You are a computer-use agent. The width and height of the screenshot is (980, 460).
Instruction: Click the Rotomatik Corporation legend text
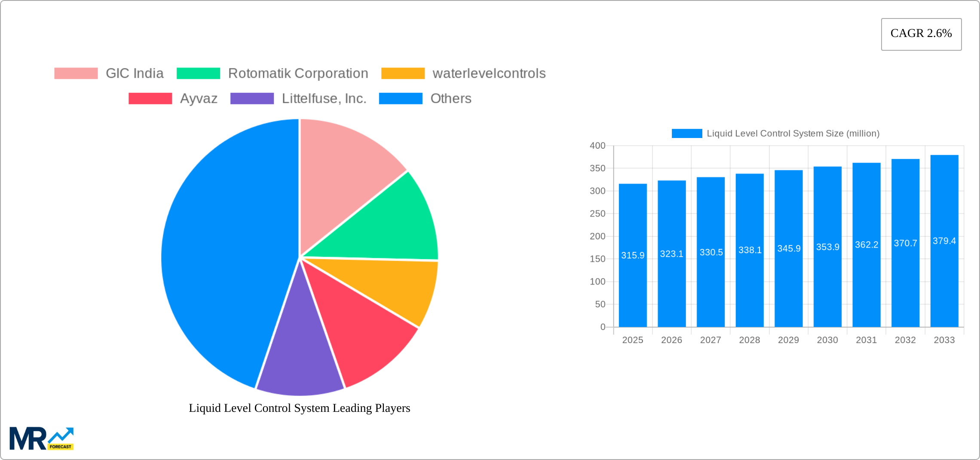click(298, 73)
